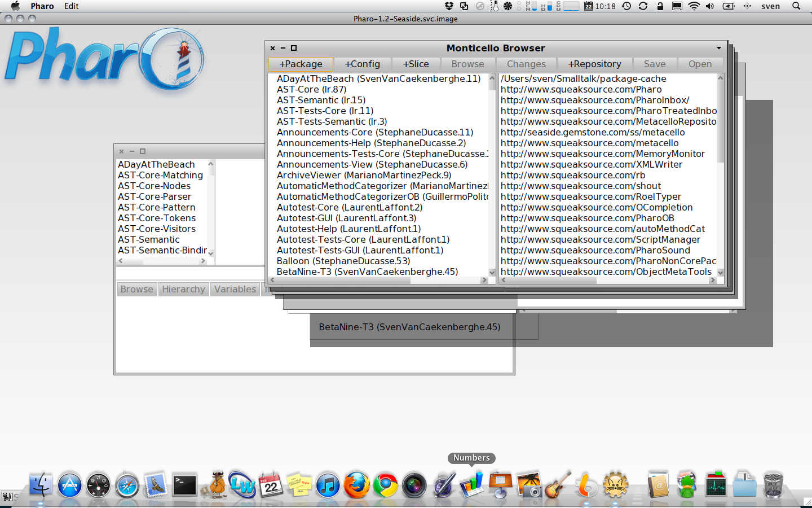
Task: Open the Pharo application menu
Action: pos(42,6)
